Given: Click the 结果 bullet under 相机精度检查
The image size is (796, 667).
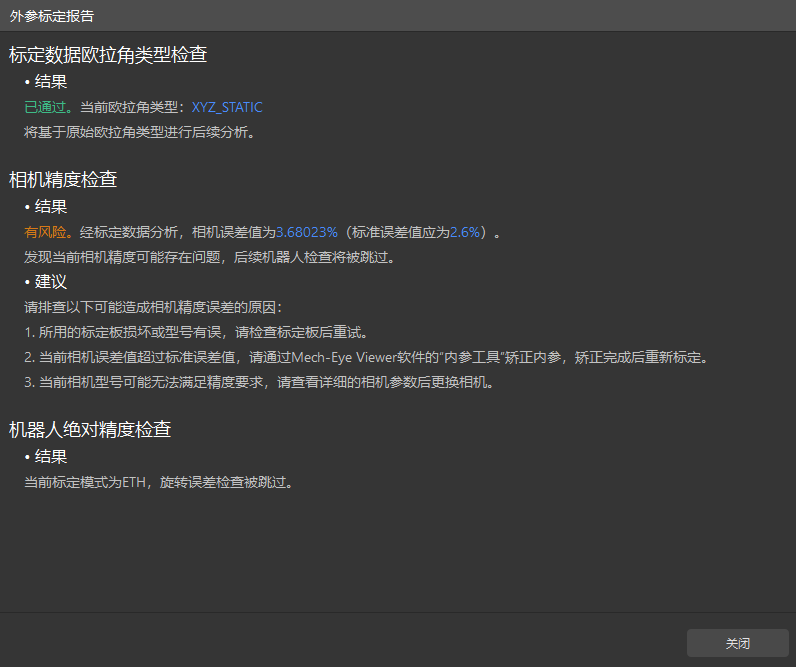Looking at the screenshot, I should pos(46,207).
